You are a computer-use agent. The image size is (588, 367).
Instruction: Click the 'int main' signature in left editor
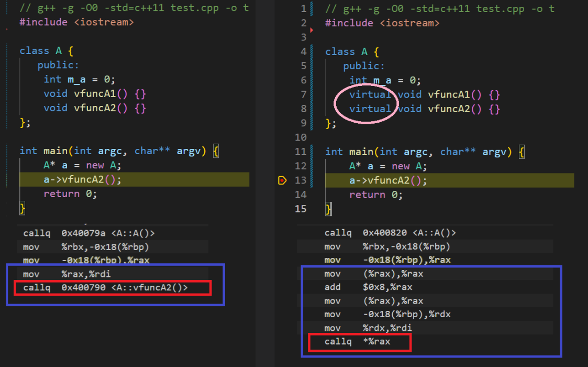[x=119, y=151]
